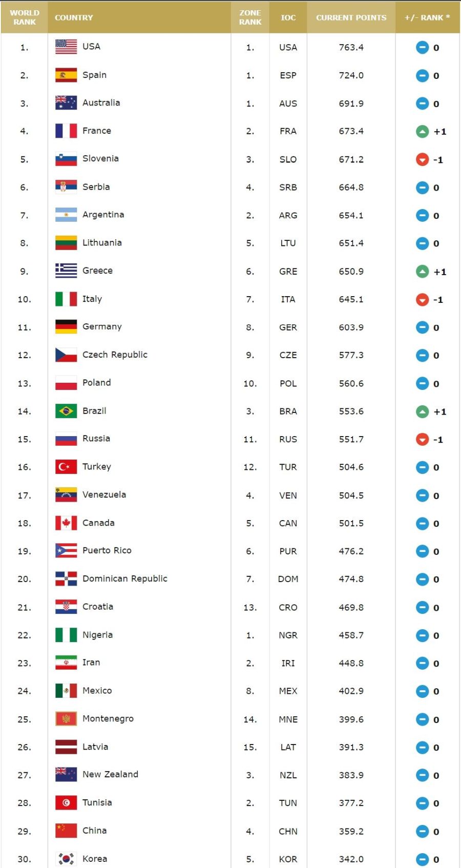This screenshot has height=868, width=461.
Task: Open the New Zealand country link
Action: 110,774
